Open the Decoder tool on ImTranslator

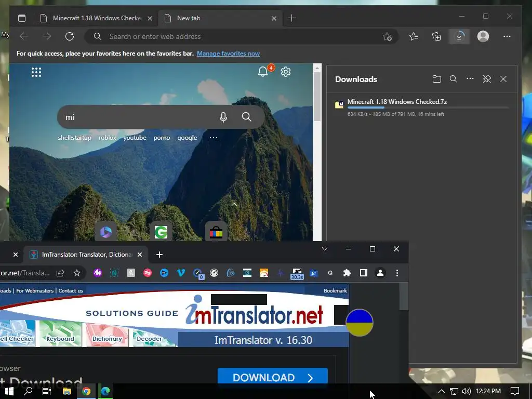point(150,338)
